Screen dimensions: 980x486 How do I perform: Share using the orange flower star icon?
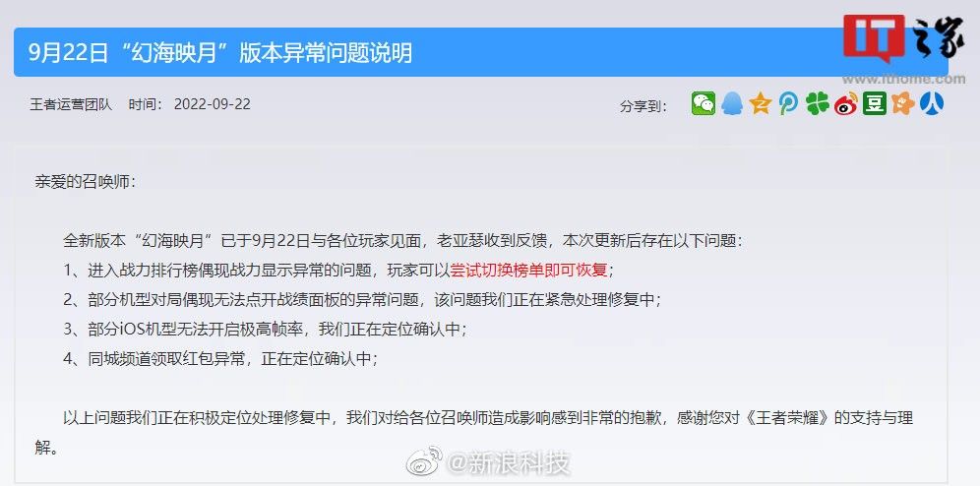903,103
